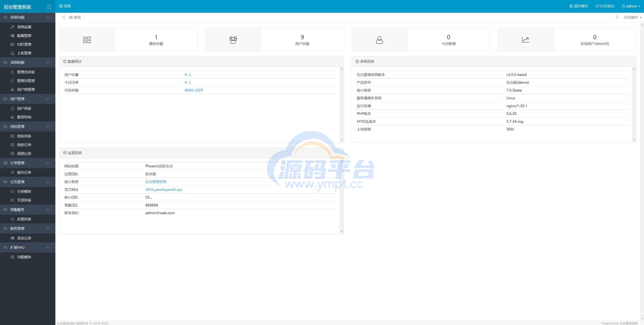Select the 首页 tab
This screenshot has width=644, height=325.
pyautogui.click(x=75, y=17)
